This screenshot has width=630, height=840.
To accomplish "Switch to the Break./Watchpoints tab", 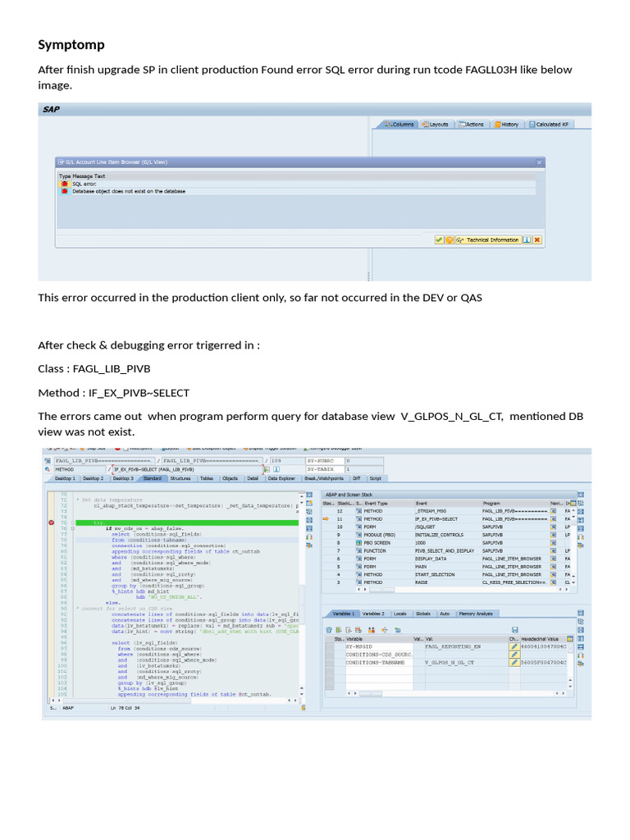I will click(x=323, y=478).
